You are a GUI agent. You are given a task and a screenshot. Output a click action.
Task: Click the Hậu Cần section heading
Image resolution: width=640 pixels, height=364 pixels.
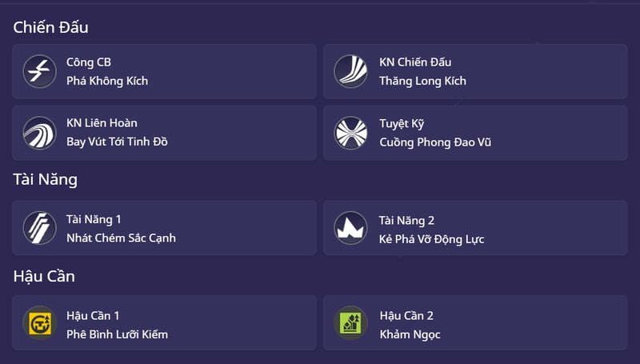[44, 276]
